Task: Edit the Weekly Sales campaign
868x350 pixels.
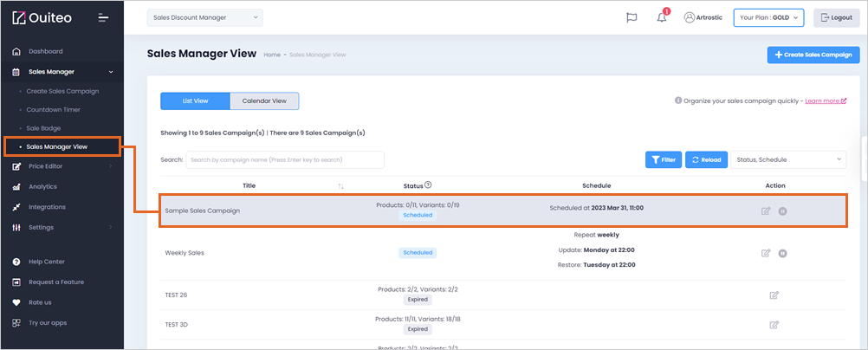Action: tap(766, 253)
